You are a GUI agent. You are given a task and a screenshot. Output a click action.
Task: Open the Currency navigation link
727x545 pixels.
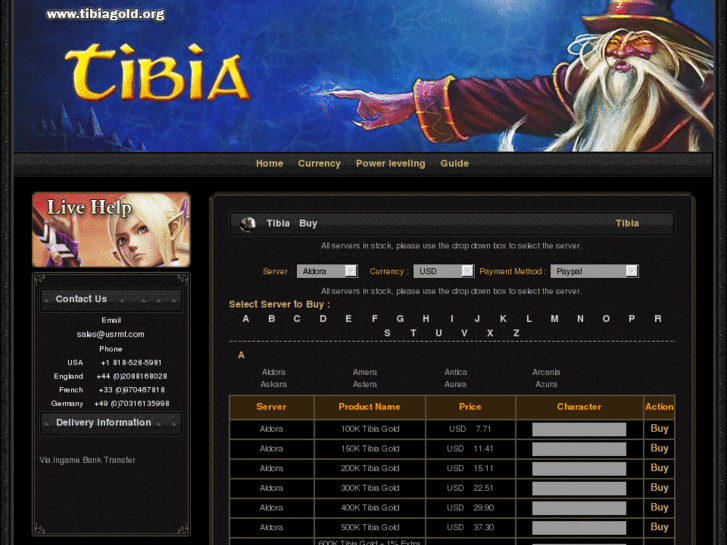(319, 163)
